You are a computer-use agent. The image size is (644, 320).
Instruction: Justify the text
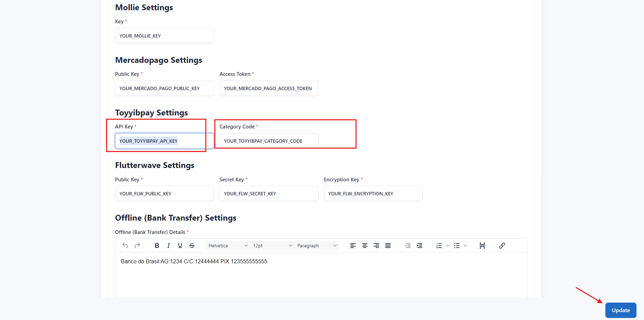click(x=388, y=246)
